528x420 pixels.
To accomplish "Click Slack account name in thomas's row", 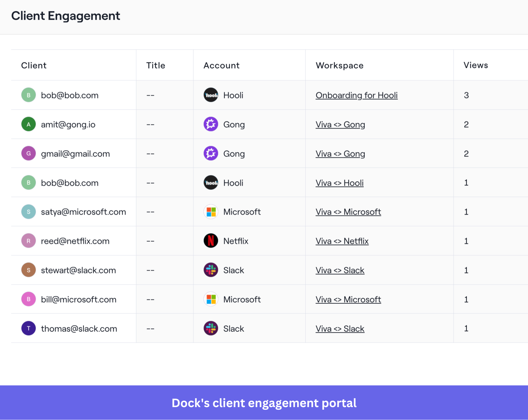I will coord(234,328).
